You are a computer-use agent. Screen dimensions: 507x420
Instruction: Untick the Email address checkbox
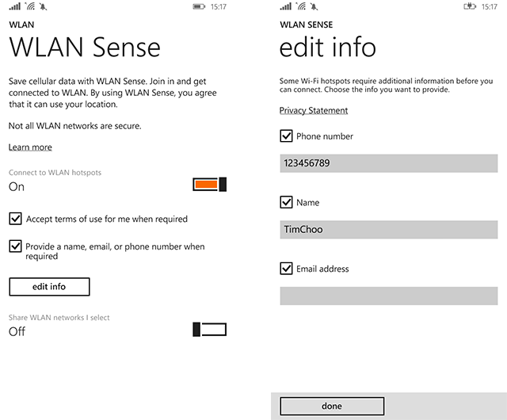[287, 269]
